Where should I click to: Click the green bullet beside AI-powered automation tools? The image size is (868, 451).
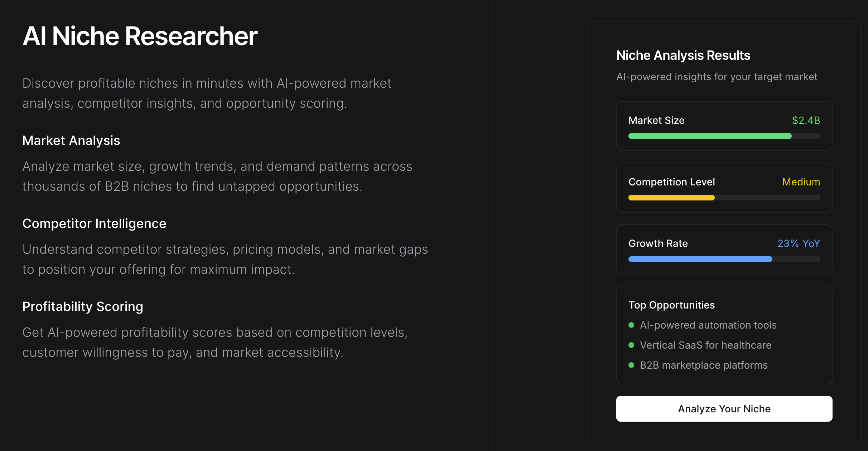point(631,325)
